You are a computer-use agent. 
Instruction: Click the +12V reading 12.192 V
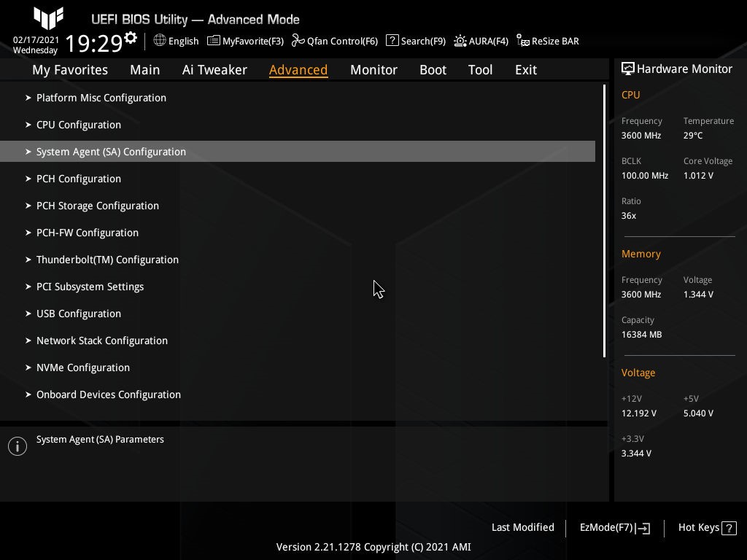[x=639, y=413]
